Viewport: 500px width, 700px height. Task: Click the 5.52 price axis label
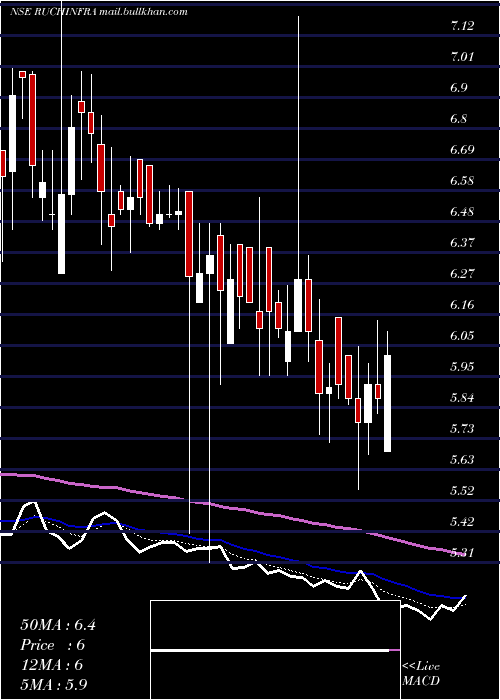coord(462,492)
